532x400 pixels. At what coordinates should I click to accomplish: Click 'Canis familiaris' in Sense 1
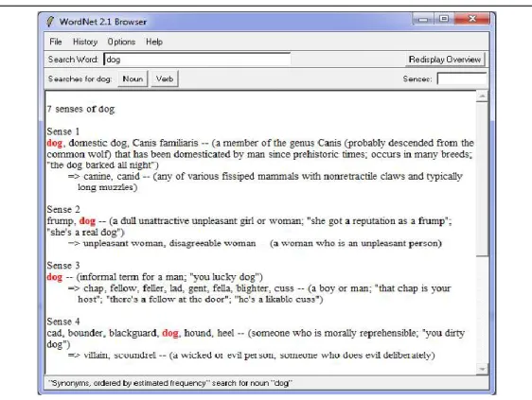(166, 143)
